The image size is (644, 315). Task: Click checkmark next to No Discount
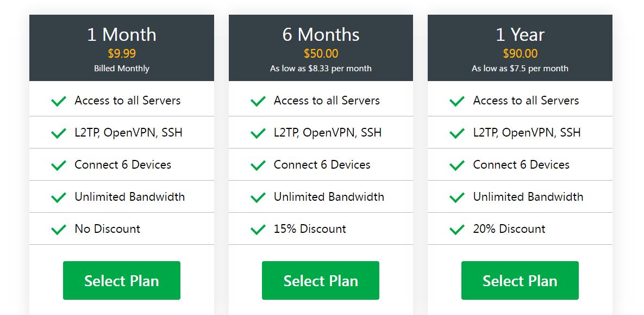click(59, 229)
